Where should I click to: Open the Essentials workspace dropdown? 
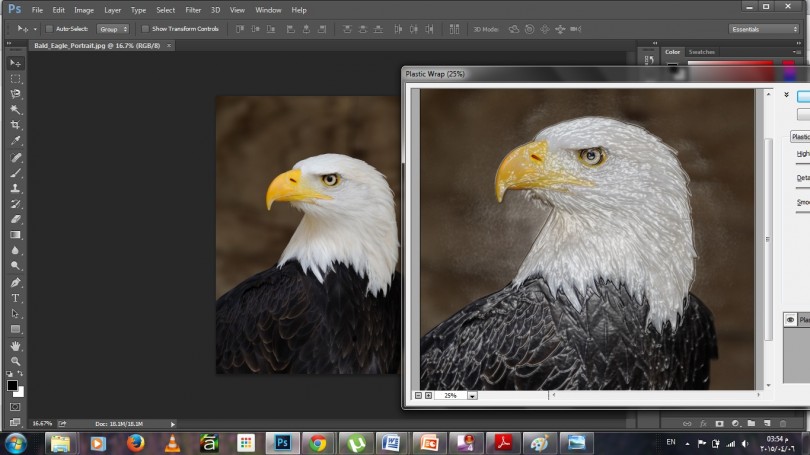(764, 29)
